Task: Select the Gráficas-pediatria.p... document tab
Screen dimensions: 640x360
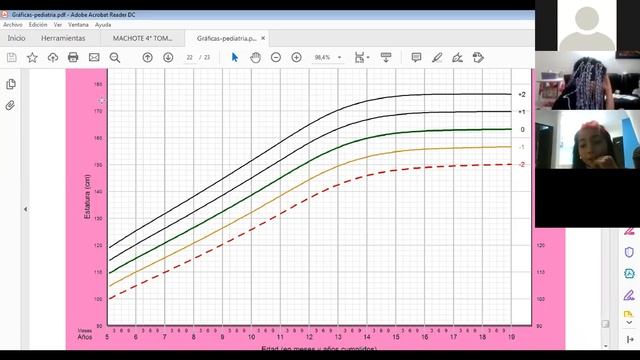Action: (227, 38)
